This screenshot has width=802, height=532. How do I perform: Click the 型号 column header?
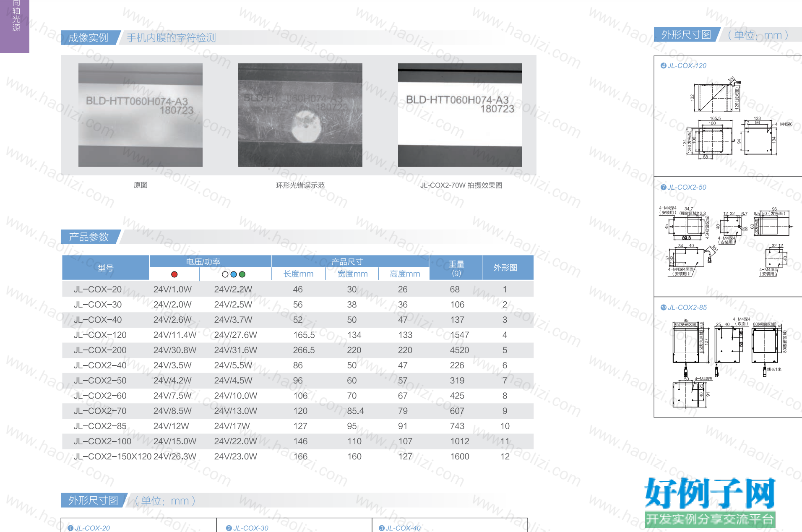pyautogui.click(x=106, y=268)
